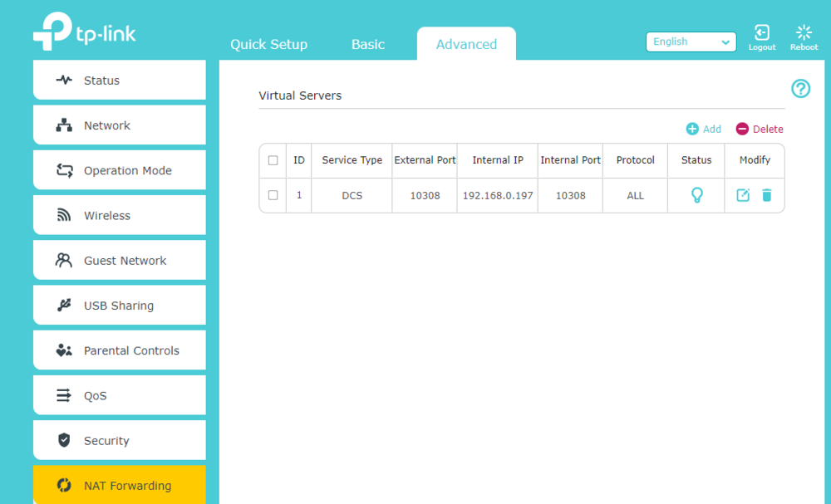Click the tp-link logo
831x504 pixels.
coord(85,32)
